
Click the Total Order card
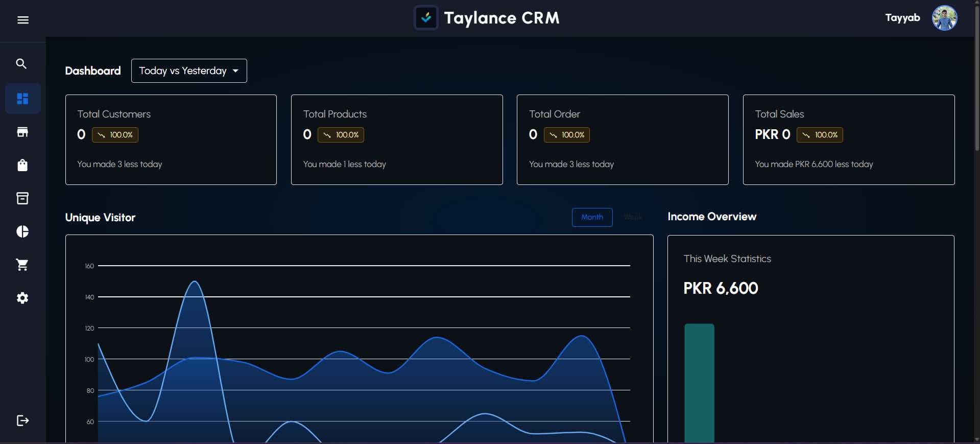click(x=623, y=139)
